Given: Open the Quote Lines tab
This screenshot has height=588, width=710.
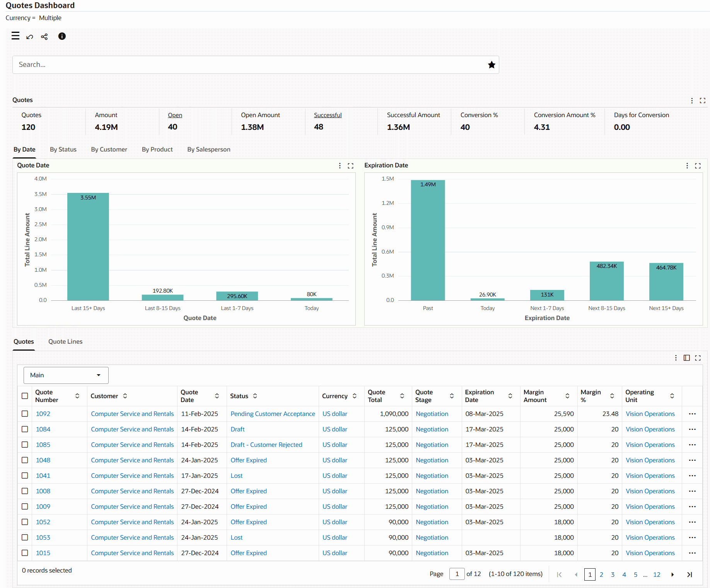Looking at the screenshot, I should pyautogui.click(x=65, y=342).
